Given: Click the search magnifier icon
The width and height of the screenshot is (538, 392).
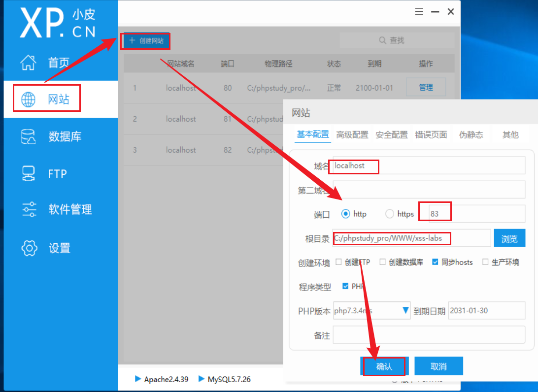Looking at the screenshot, I should [382, 40].
